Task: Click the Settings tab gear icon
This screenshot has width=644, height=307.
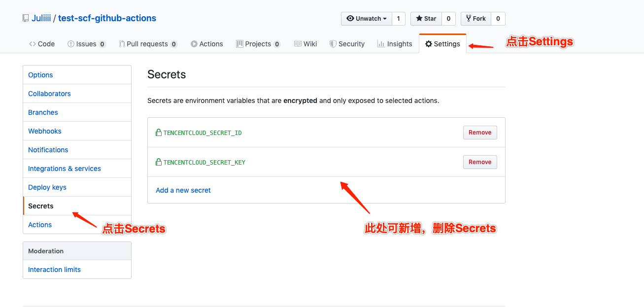Action: [x=429, y=44]
